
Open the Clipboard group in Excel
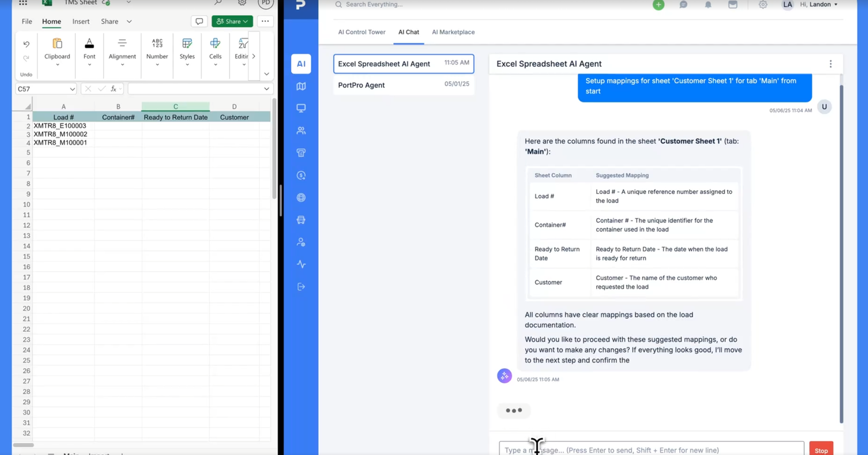57,52
